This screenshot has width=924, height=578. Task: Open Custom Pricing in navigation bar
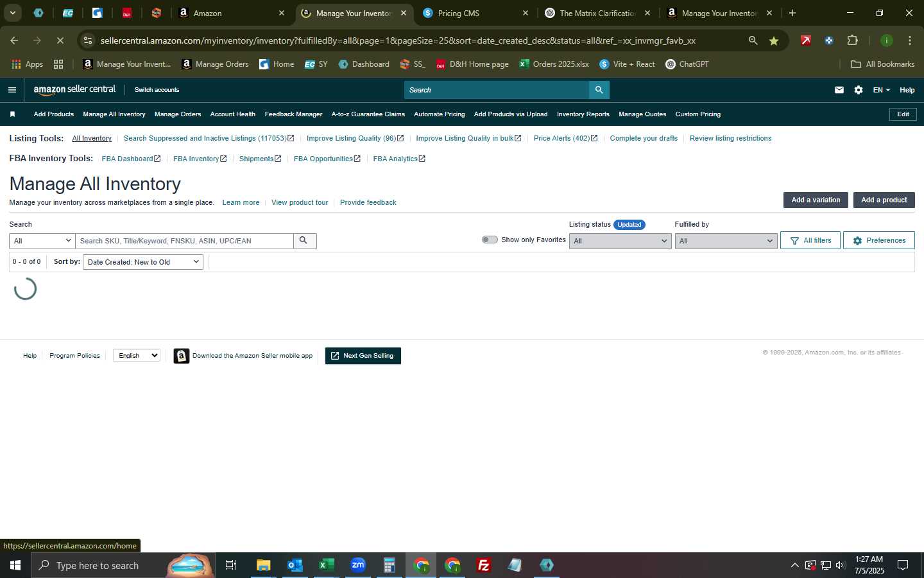697,114
